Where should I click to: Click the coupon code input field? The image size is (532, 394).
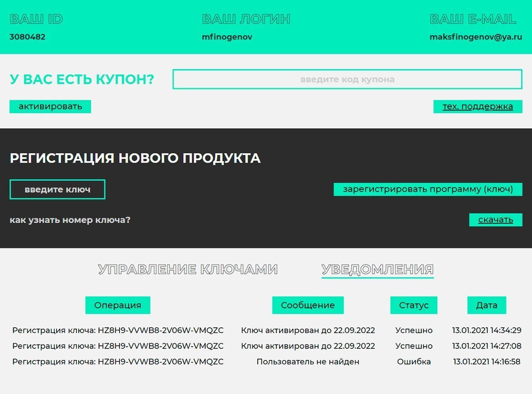coord(347,80)
